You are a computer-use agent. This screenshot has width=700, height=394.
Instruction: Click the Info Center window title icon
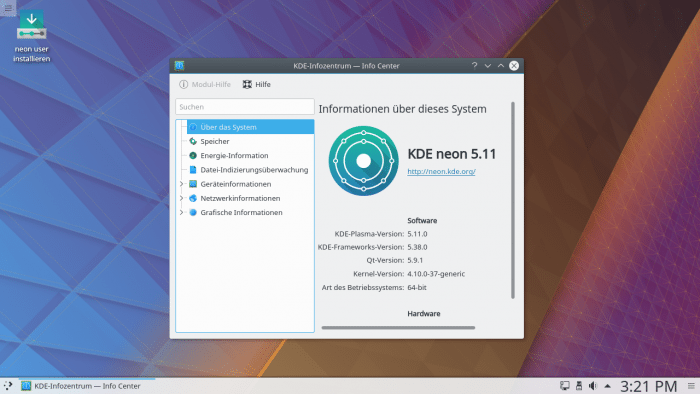(179, 66)
